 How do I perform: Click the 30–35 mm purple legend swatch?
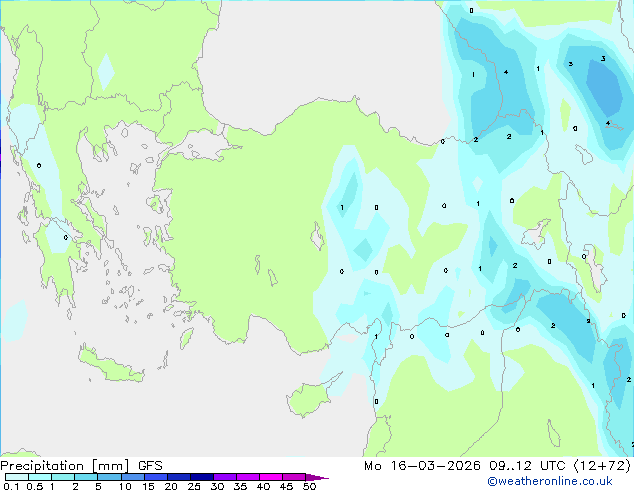(x=225, y=477)
